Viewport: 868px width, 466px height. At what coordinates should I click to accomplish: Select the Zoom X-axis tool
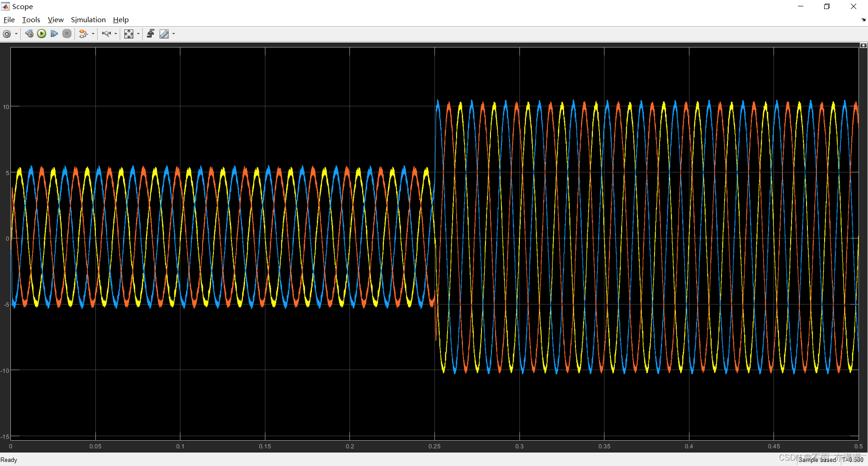(x=106, y=34)
